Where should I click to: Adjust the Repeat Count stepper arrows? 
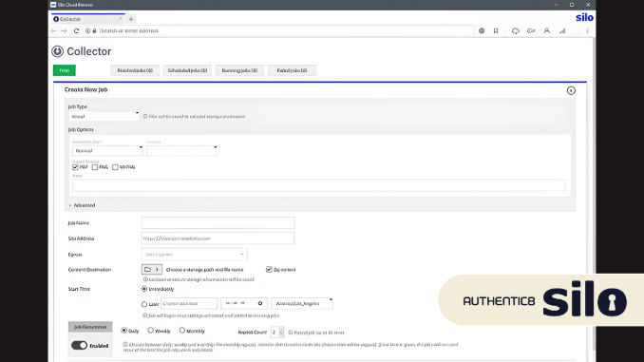coord(281,332)
